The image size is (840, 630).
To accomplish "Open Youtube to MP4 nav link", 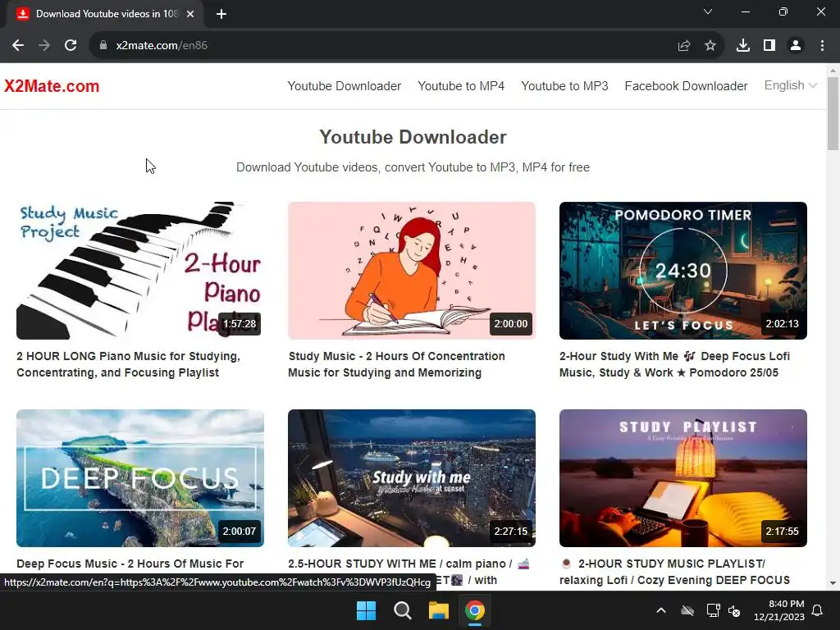I will (461, 85).
